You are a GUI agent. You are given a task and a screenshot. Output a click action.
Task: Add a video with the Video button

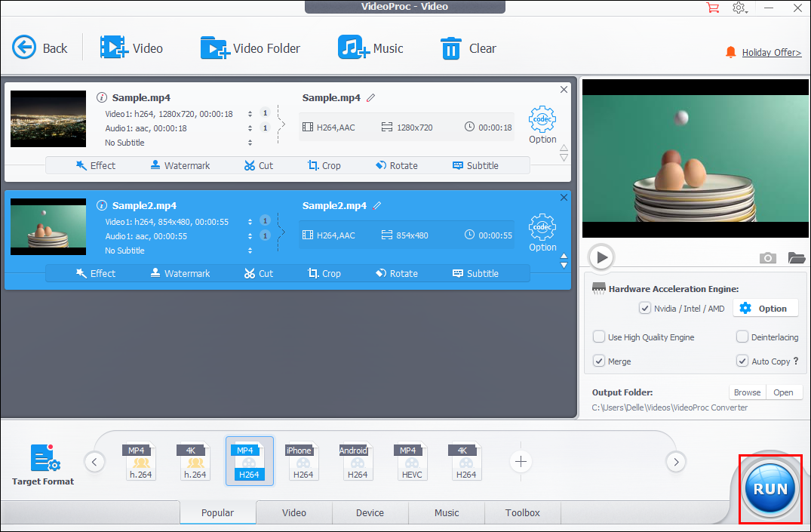click(x=131, y=48)
